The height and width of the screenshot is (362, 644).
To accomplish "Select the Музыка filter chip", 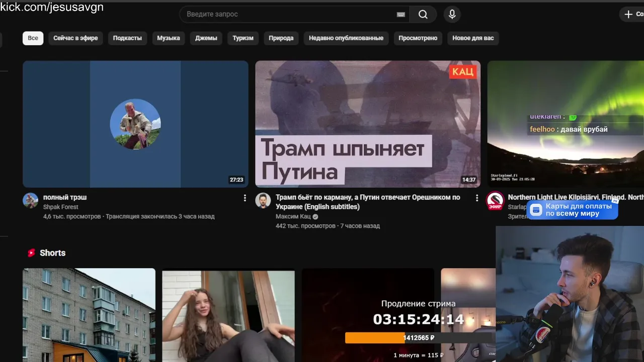I will [x=169, y=38].
